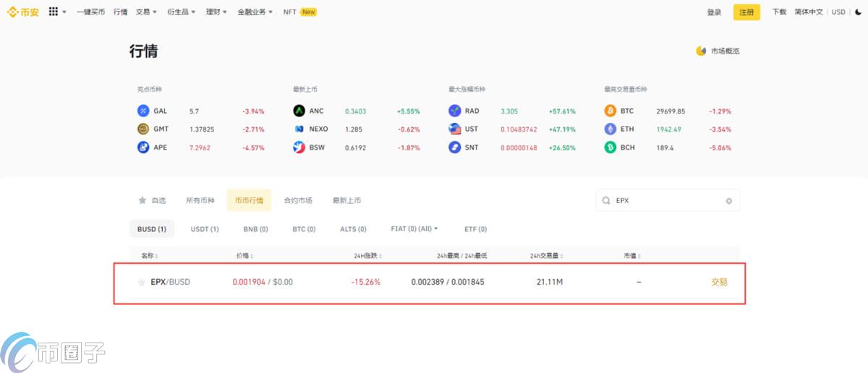This screenshot has height=373, width=868.
Task: Click the ANC coin icon
Action: [x=299, y=111]
